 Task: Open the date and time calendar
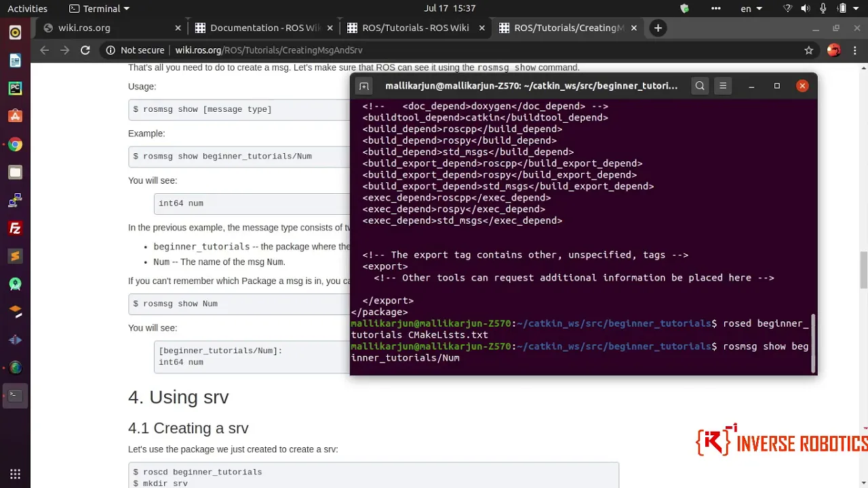(x=450, y=9)
